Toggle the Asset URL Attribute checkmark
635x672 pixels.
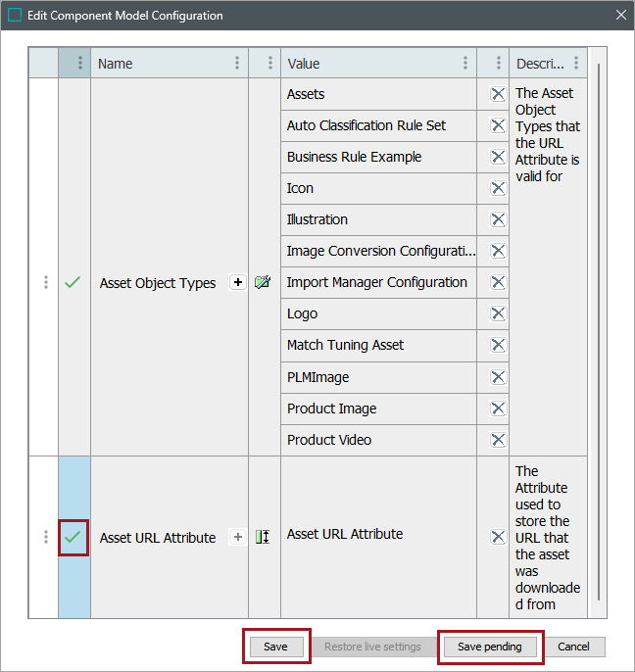point(73,538)
